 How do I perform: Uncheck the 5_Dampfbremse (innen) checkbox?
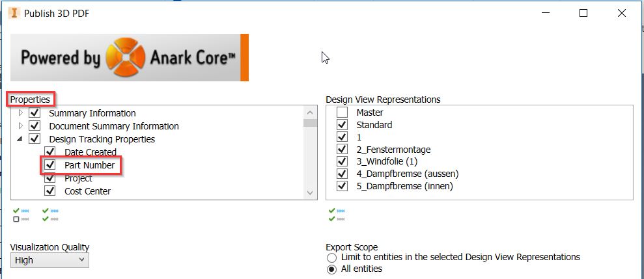point(342,186)
